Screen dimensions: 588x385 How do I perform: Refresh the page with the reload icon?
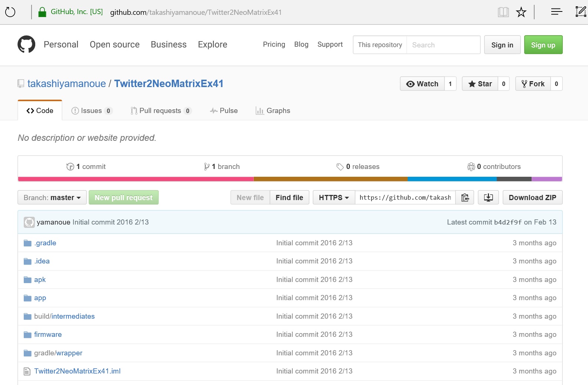point(10,12)
